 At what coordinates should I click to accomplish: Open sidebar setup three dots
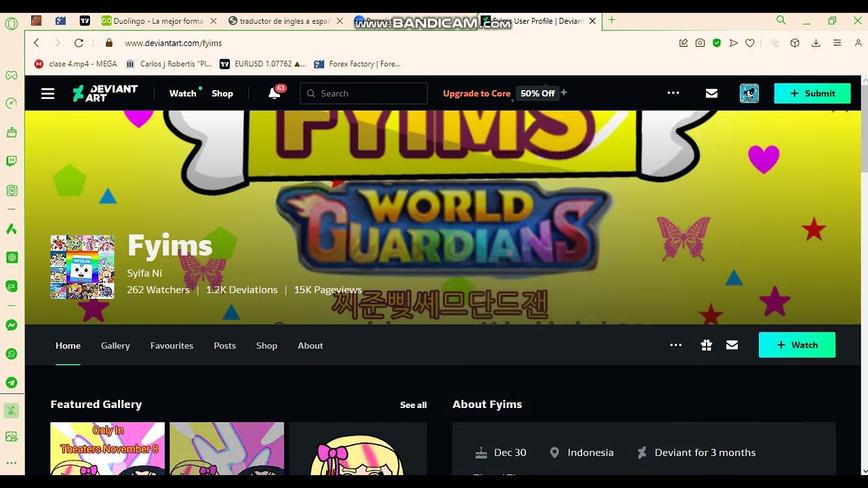pyautogui.click(x=12, y=463)
